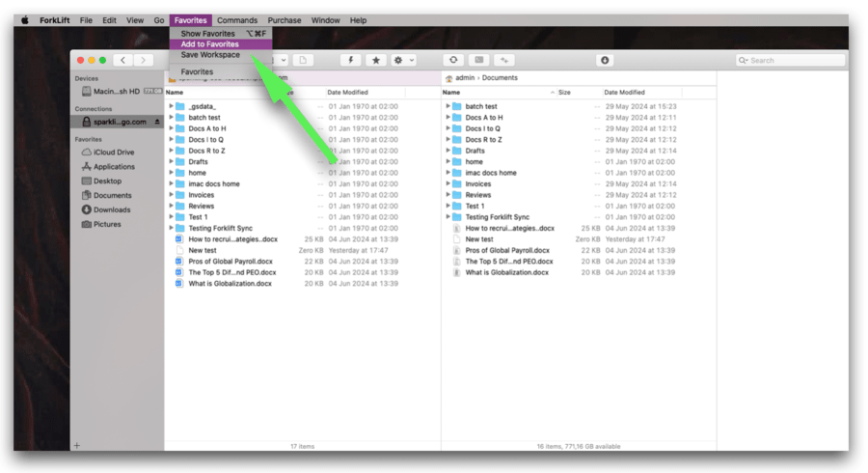
Task: Open the Window menu
Action: [x=325, y=20]
